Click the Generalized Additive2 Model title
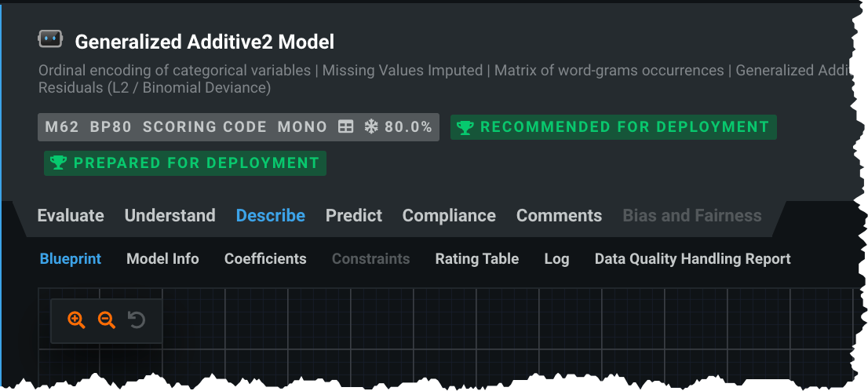The image size is (868, 391). (x=204, y=42)
